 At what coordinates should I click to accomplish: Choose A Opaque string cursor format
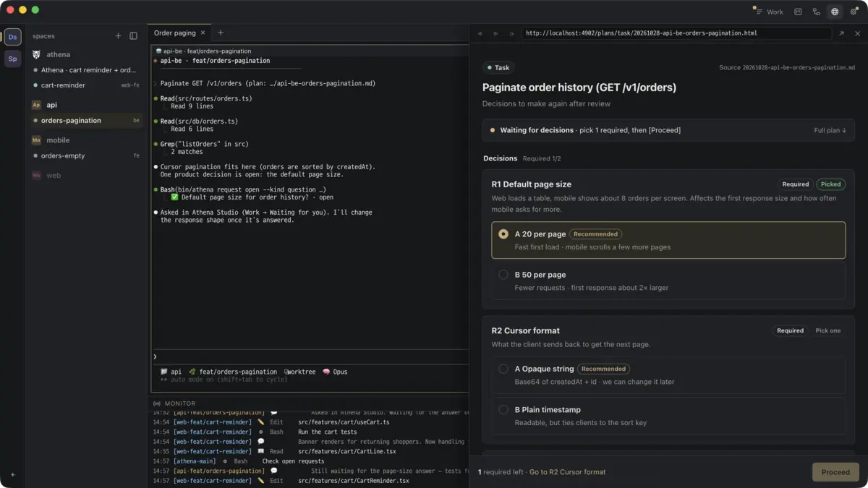pyautogui.click(x=668, y=374)
